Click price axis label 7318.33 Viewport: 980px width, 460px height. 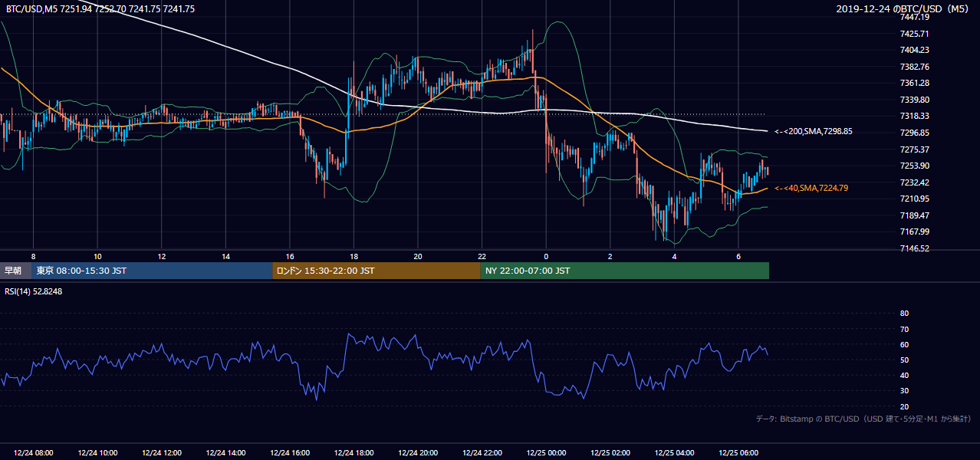click(x=914, y=116)
